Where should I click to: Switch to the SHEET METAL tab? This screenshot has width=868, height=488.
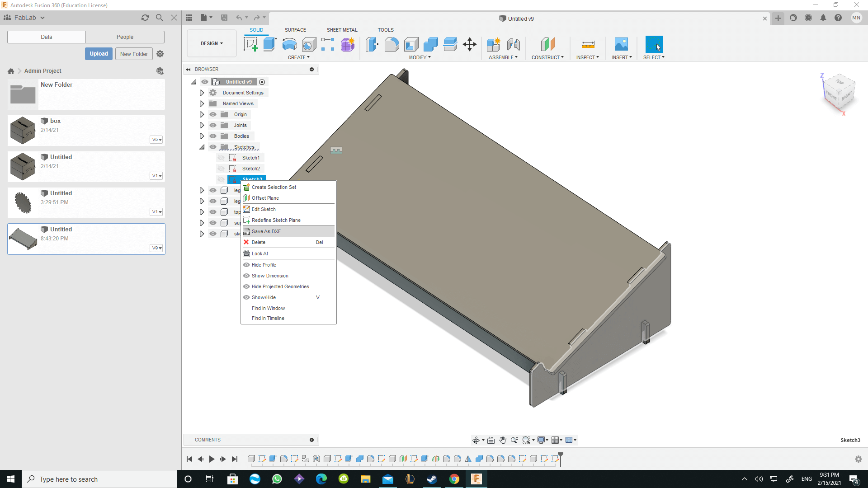pos(342,30)
